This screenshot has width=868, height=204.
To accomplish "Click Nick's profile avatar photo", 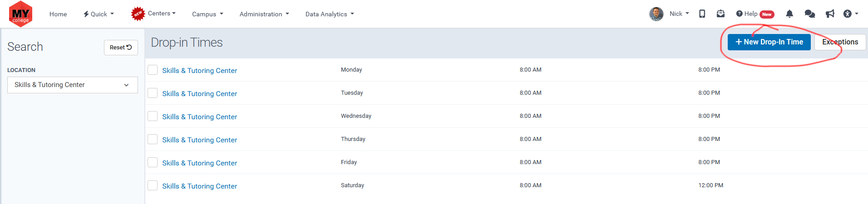I will pos(656,14).
